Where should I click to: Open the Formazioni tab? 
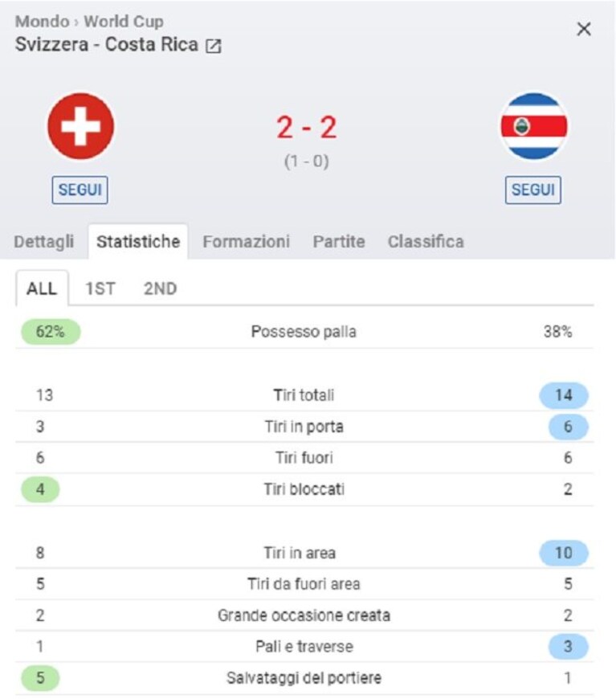[x=246, y=242]
